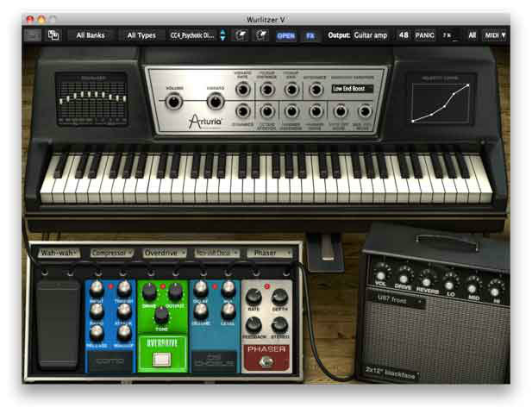Screen dimensions: 532x414
Task: Open the Phaser effect slot dropdown
Action: (269, 253)
